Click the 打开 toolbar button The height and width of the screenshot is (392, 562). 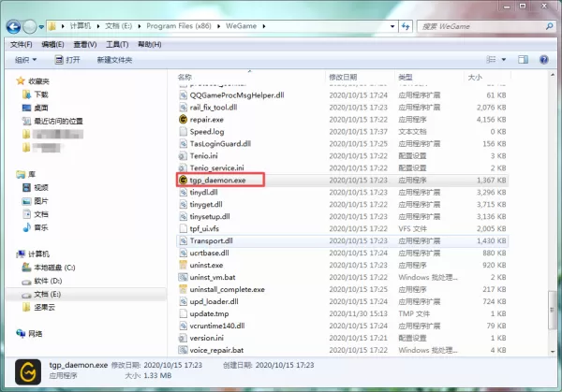click(x=67, y=60)
